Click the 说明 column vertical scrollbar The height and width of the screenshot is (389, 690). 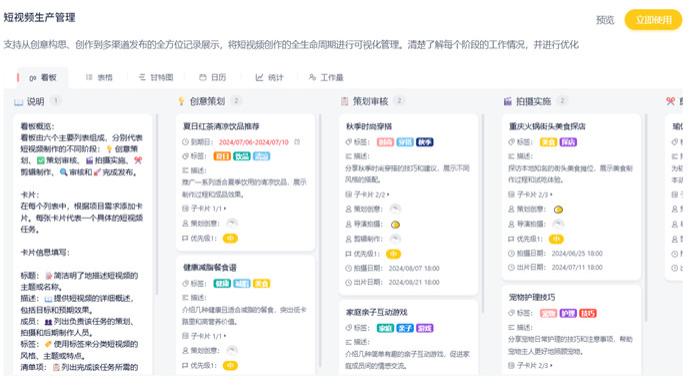point(157,205)
